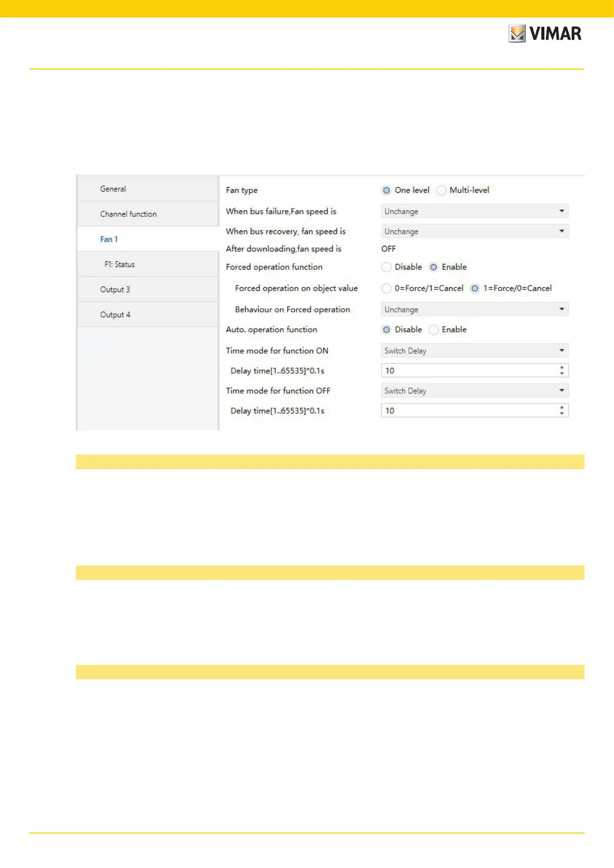Switch to the General tab
This screenshot has width=614, height=868.
[x=113, y=189]
